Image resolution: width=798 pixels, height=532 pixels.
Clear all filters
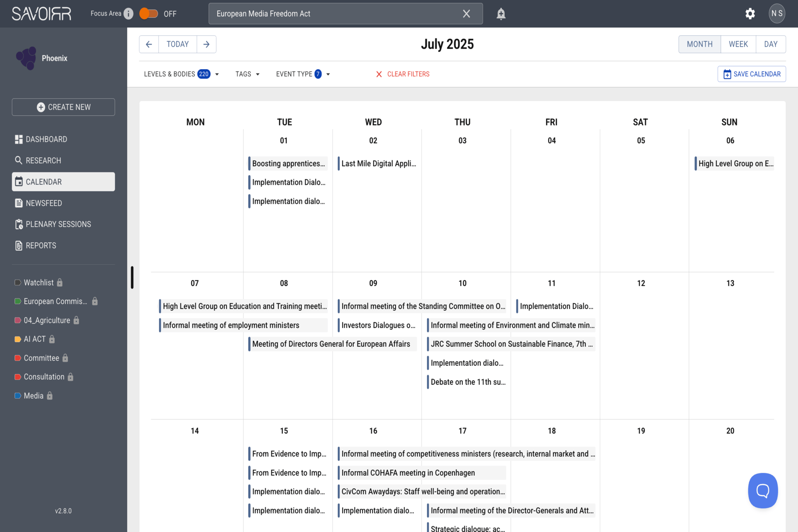pos(403,74)
